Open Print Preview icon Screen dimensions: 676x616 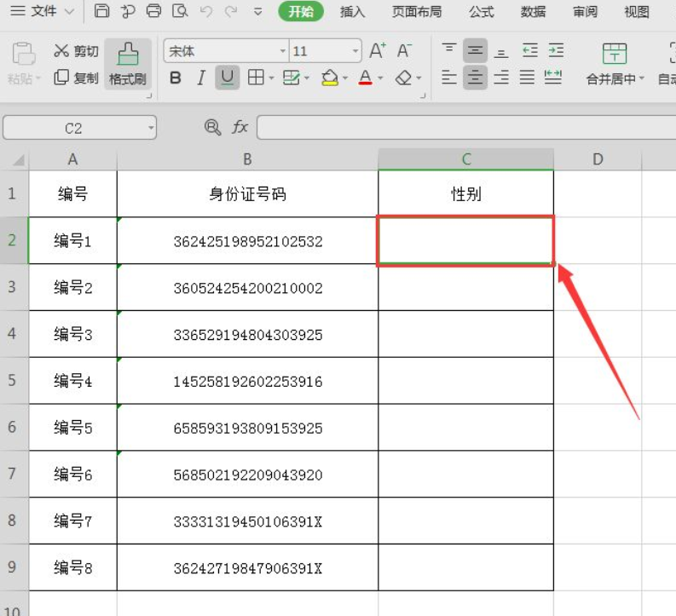point(180,10)
